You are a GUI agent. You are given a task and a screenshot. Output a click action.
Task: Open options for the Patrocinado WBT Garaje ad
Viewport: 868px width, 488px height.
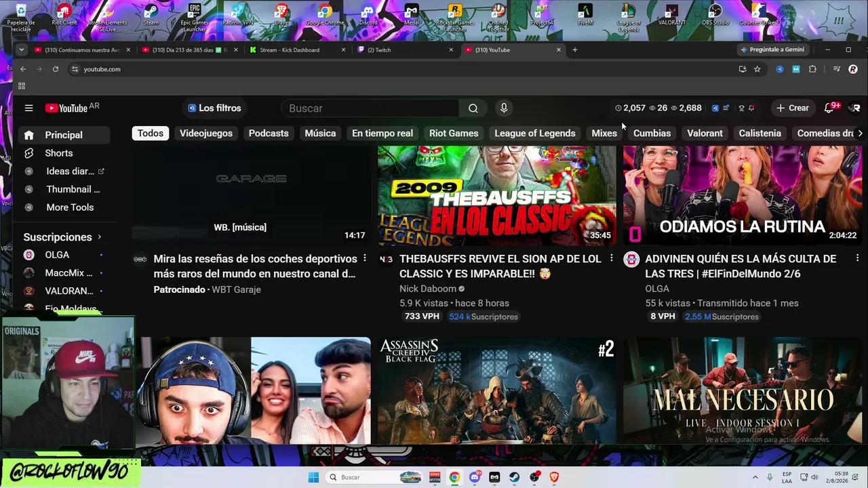tap(365, 258)
